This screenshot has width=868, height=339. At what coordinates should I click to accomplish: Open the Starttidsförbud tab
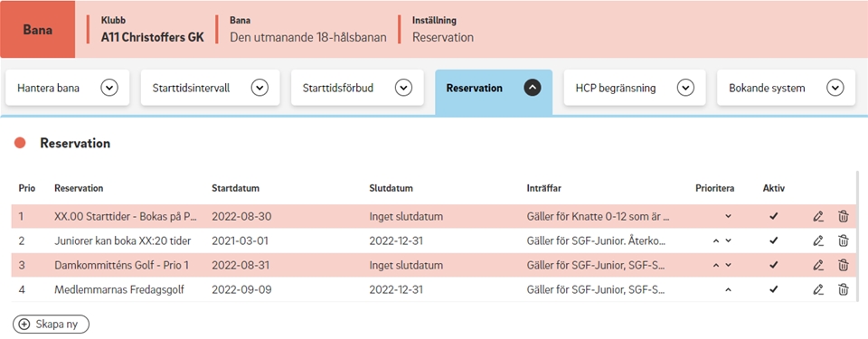tap(357, 88)
